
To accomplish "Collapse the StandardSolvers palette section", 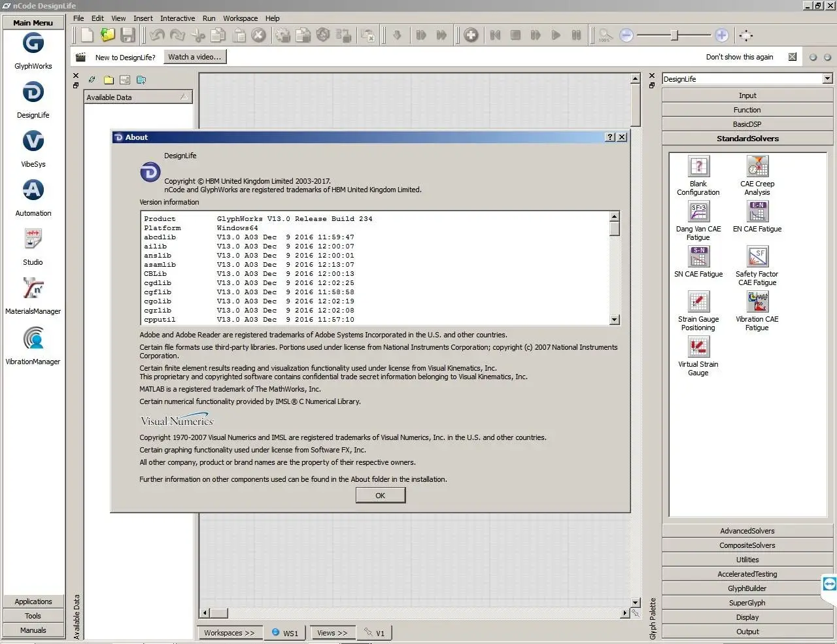I will click(747, 139).
